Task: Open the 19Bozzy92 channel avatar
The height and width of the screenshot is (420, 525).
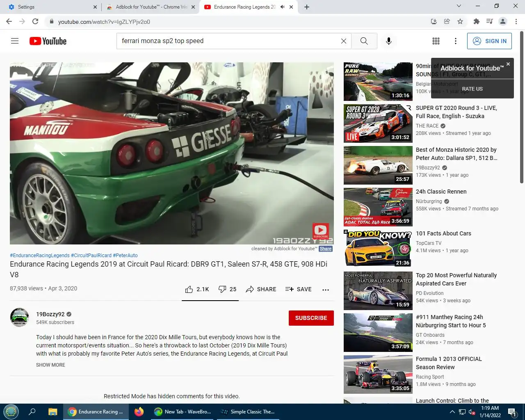Action: [19, 317]
